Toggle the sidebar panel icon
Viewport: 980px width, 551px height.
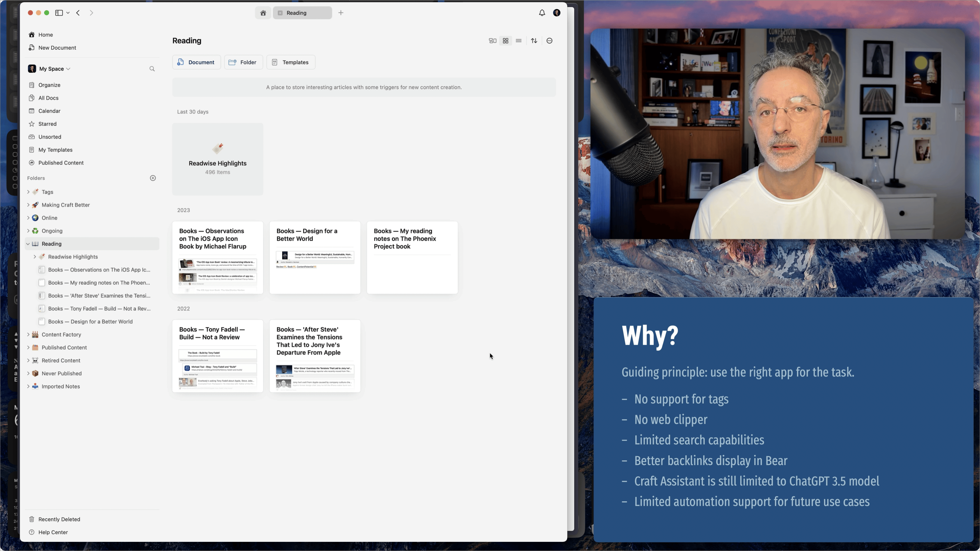coord(58,13)
